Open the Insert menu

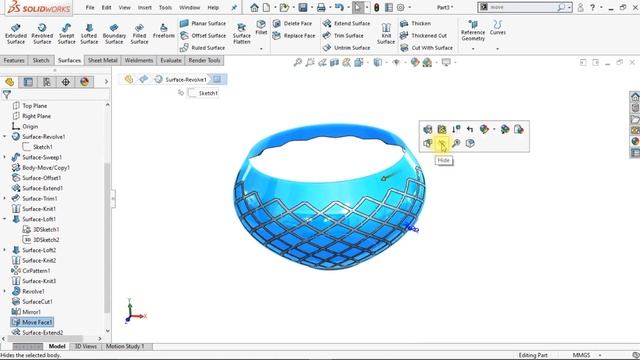(144, 7)
